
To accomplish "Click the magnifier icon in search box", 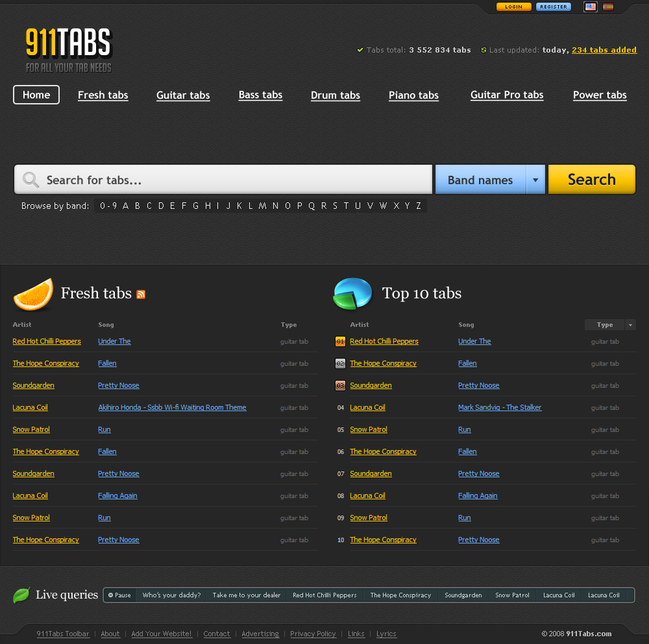I will [31, 180].
